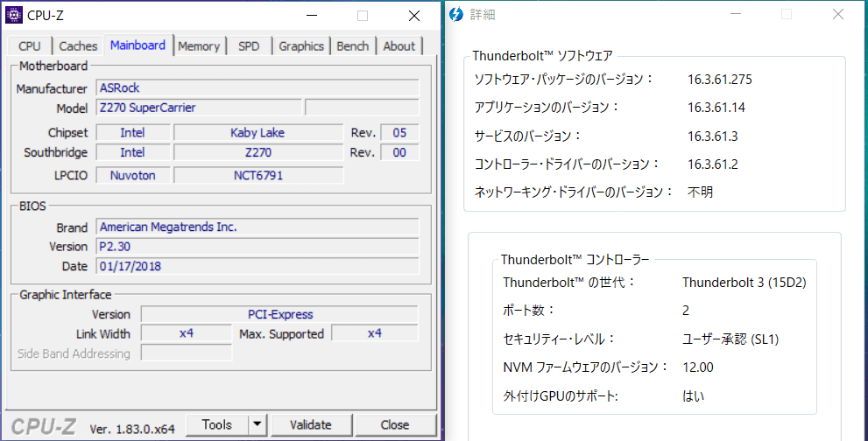Image resolution: width=868 pixels, height=441 pixels.
Task: Expand the Tools dropdown arrow
Action: coord(257,425)
